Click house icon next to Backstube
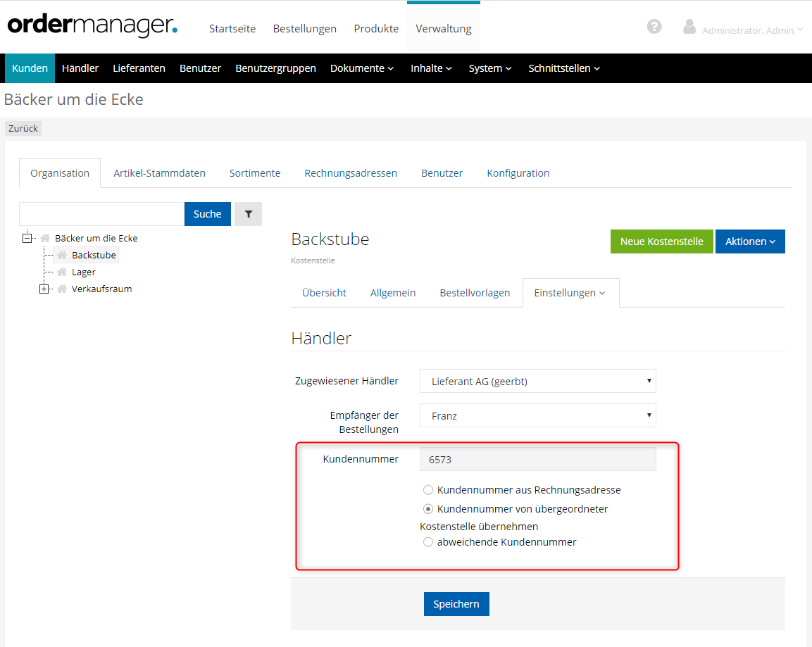The height and width of the screenshot is (647, 812). click(x=62, y=256)
